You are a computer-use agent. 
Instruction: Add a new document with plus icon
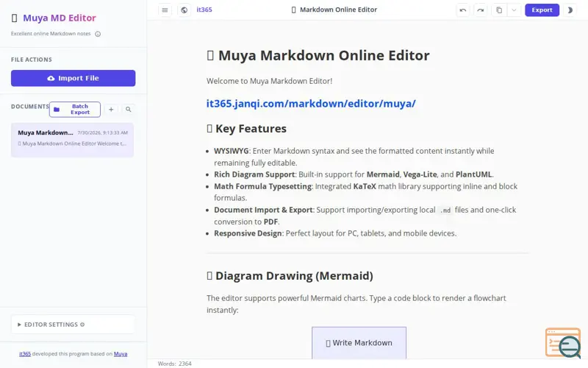coord(111,109)
